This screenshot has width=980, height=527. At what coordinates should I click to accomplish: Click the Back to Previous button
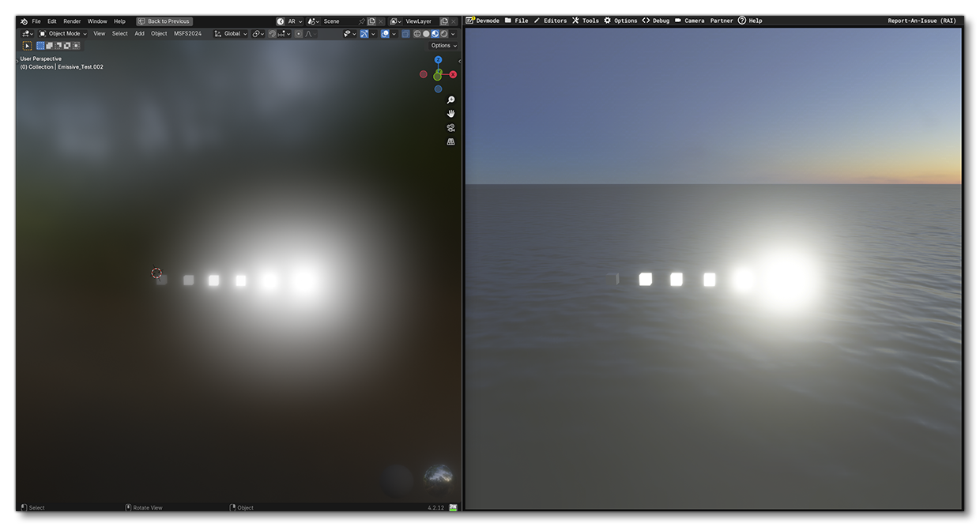(x=164, y=21)
